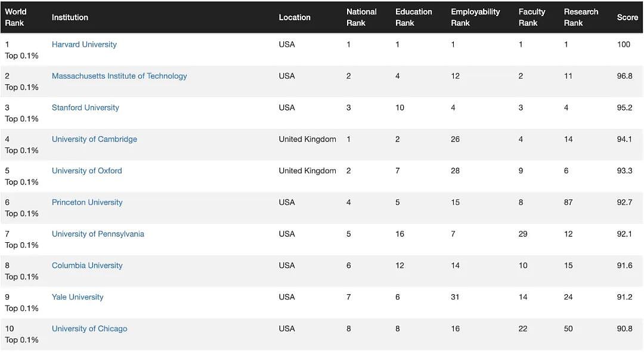Select University of Pennsylvania link
This screenshot has height=352, width=644.
pyautogui.click(x=98, y=234)
